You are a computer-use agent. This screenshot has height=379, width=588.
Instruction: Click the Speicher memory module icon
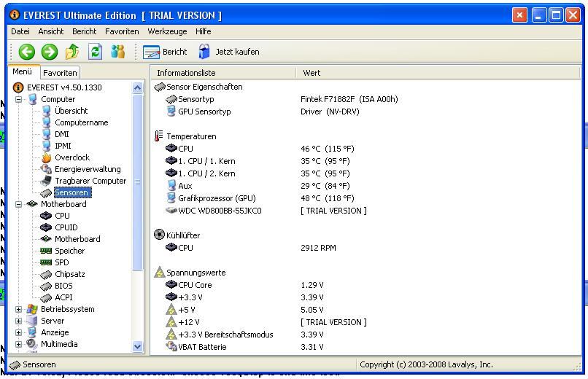point(46,251)
